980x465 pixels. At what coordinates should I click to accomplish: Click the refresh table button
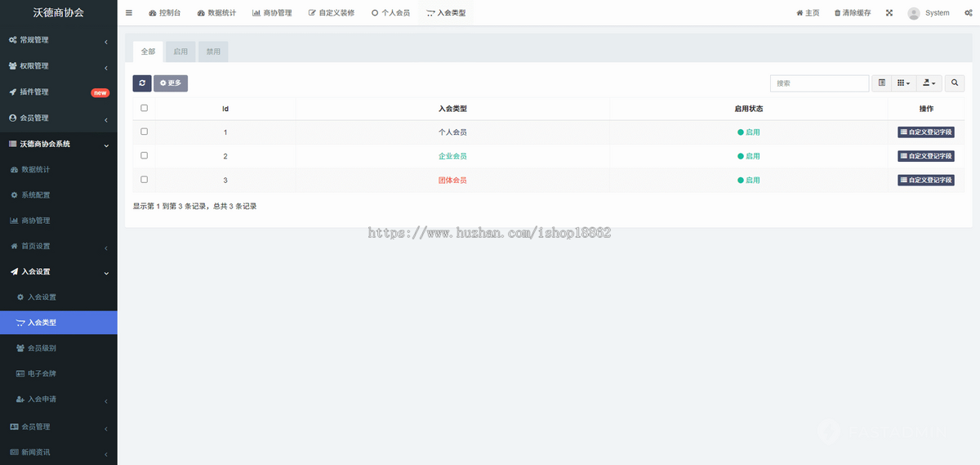(142, 83)
